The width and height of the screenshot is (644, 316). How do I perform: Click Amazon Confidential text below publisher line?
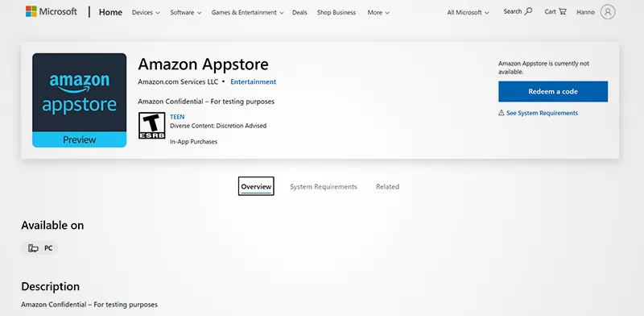tap(206, 102)
